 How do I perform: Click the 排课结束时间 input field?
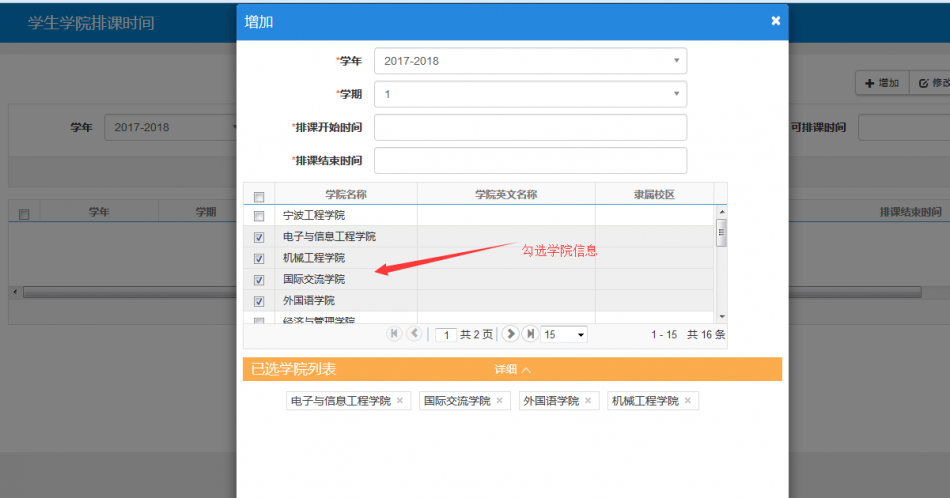pos(530,161)
